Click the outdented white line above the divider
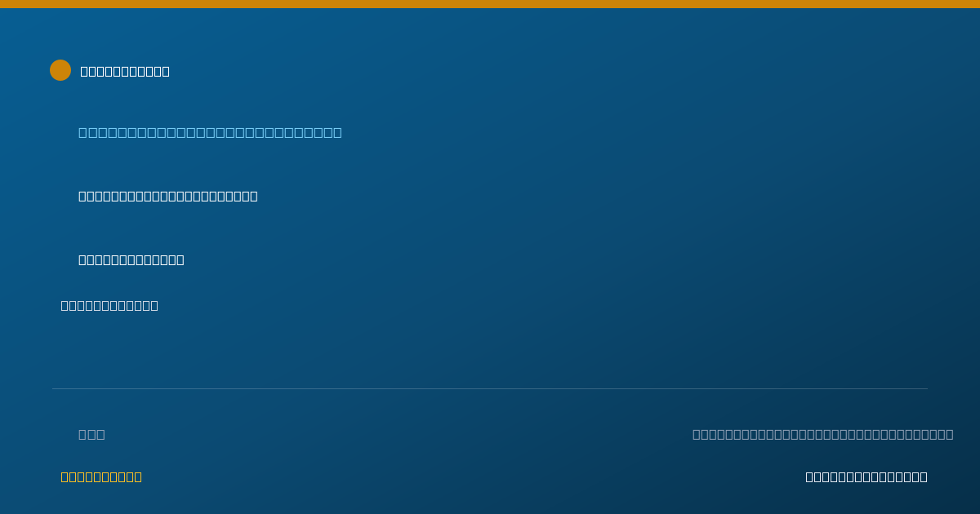Screen dimensions: 980x514 (109, 305)
